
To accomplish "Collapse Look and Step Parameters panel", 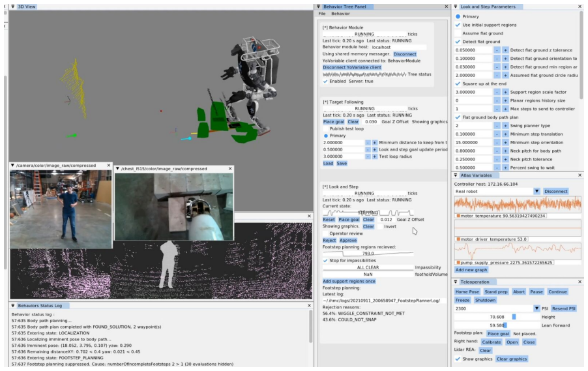I will click(456, 7).
